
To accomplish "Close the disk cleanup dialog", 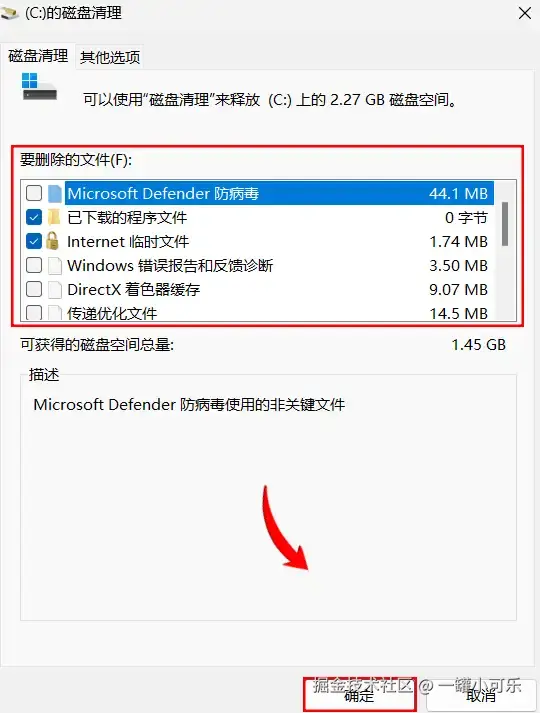I will tap(525, 13).
